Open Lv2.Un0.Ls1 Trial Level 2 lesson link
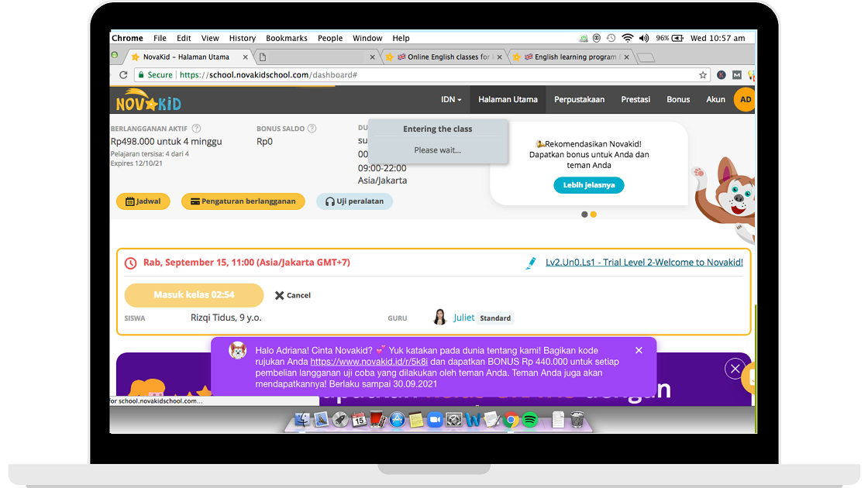Viewport: 868px width, 488px height. (x=644, y=263)
